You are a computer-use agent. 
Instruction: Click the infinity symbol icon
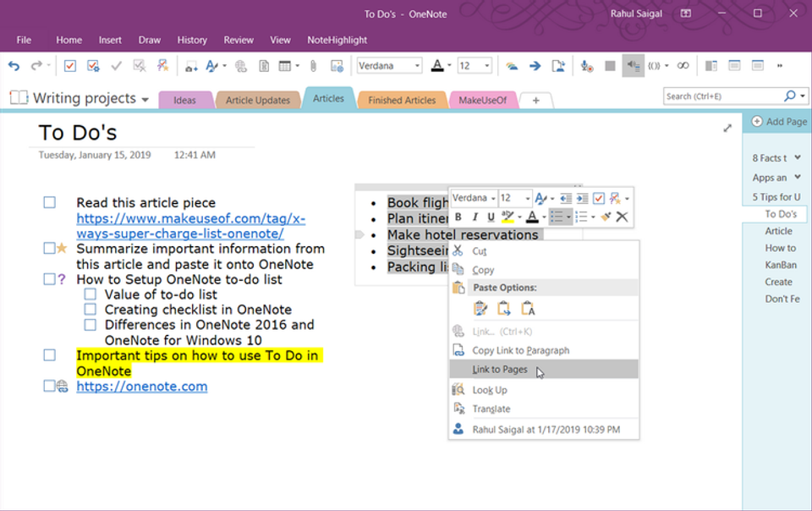(683, 66)
